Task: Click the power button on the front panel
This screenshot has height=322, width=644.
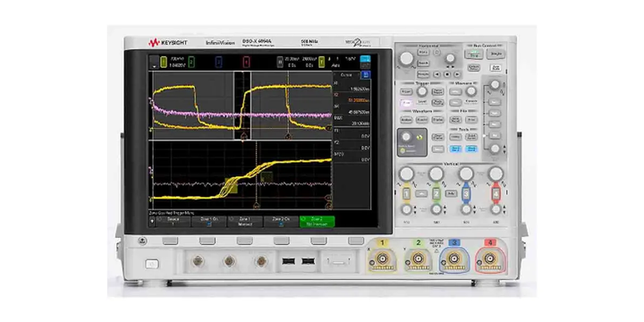Action: pyautogui.click(x=151, y=264)
